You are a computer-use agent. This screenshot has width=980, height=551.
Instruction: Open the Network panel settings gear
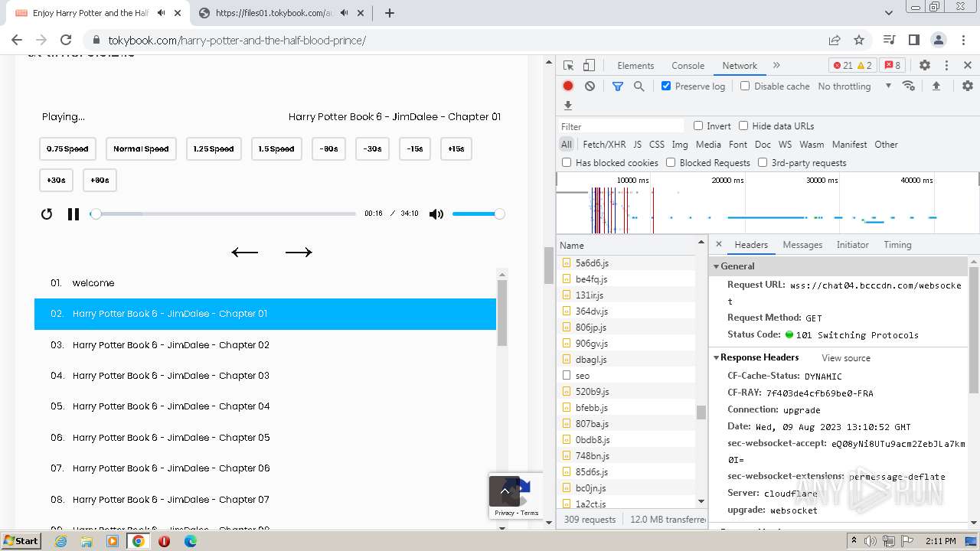(x=968, y=86)
